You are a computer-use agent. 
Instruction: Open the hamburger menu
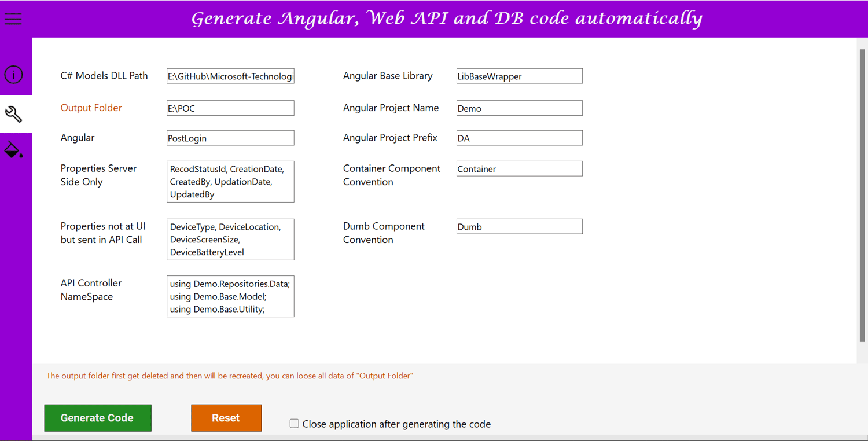pyautogui.click(x=13, y=19)
